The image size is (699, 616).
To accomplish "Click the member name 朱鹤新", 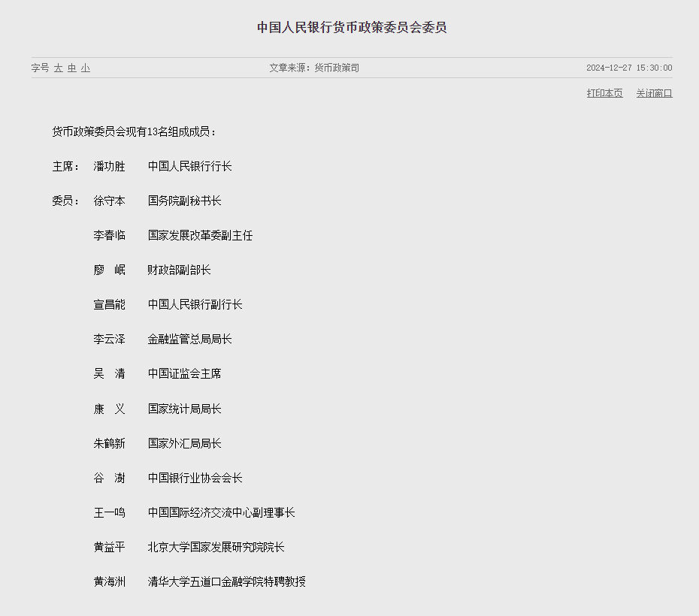I will pyautogui.click(x=109, y=444).
